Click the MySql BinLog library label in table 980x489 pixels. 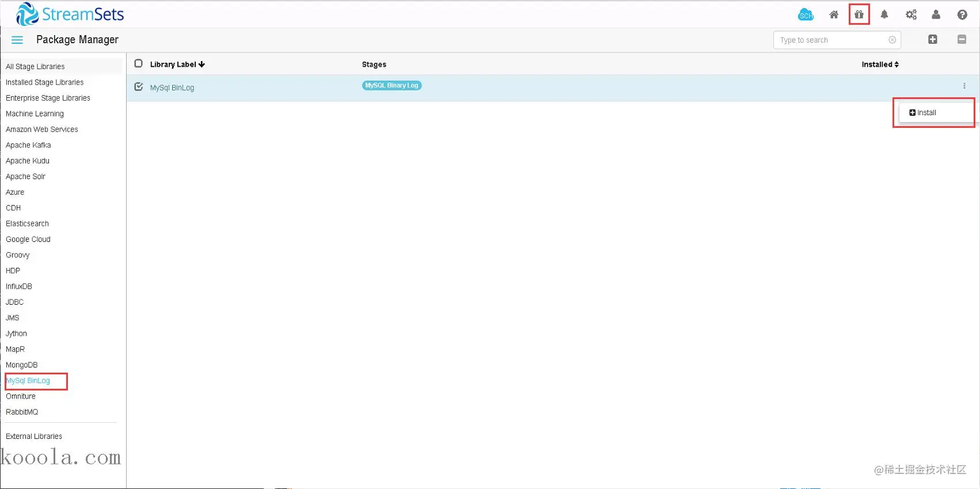pos(172,88)
